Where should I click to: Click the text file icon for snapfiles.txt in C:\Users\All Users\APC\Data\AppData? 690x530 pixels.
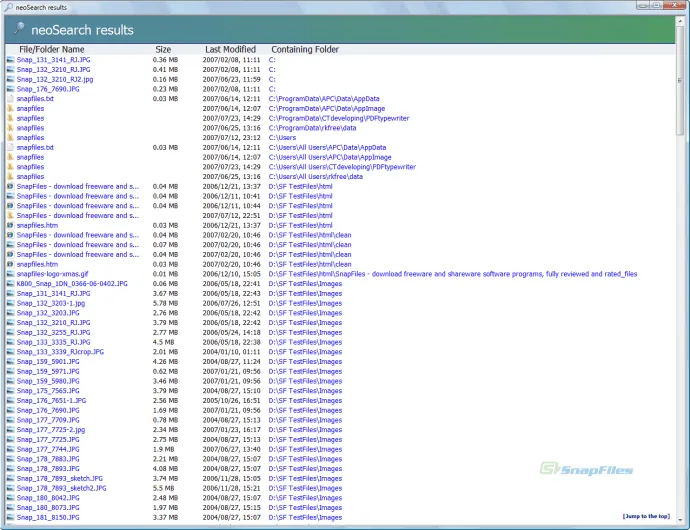(x=10, y=147)
